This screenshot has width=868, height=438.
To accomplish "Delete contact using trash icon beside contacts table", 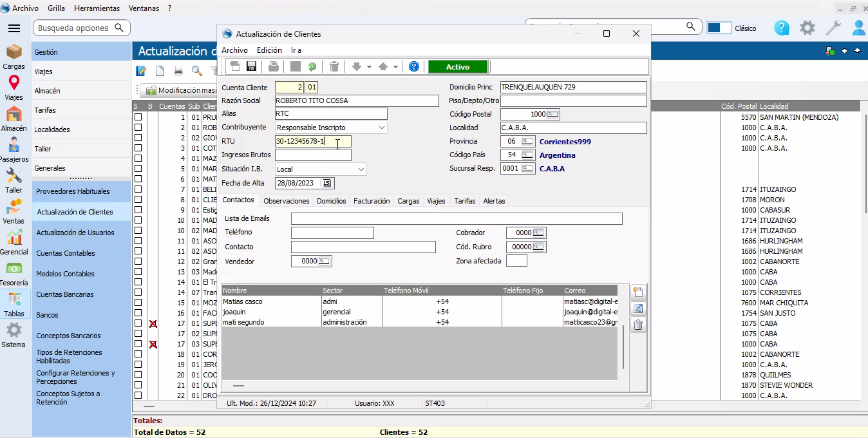I will click(x=638, y=325).
